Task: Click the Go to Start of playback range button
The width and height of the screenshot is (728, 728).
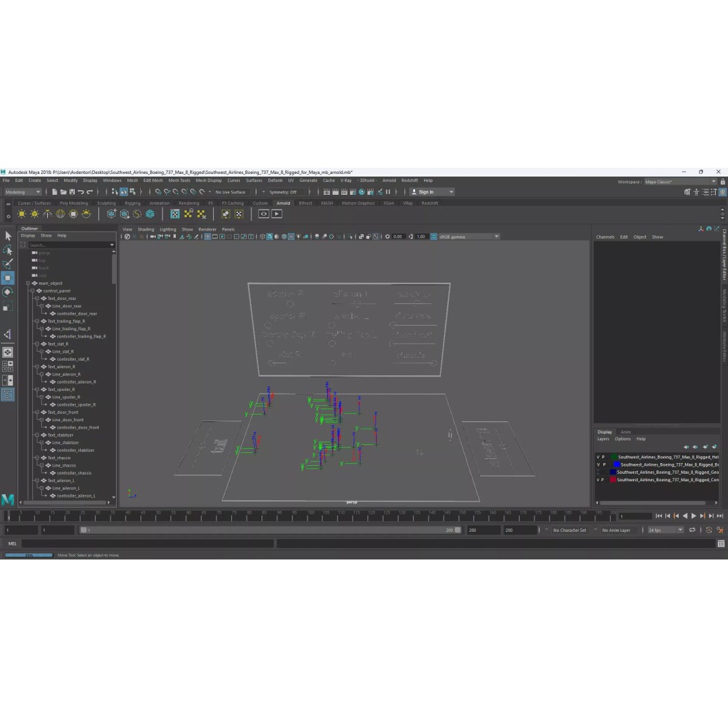Action: pyautogui.click(x=659, y=516)
